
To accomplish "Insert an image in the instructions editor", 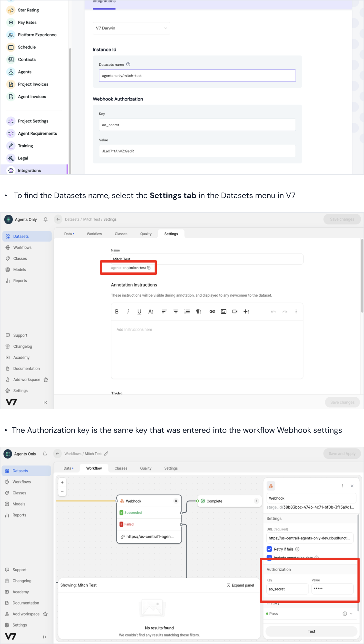I will tap(223, 311).
